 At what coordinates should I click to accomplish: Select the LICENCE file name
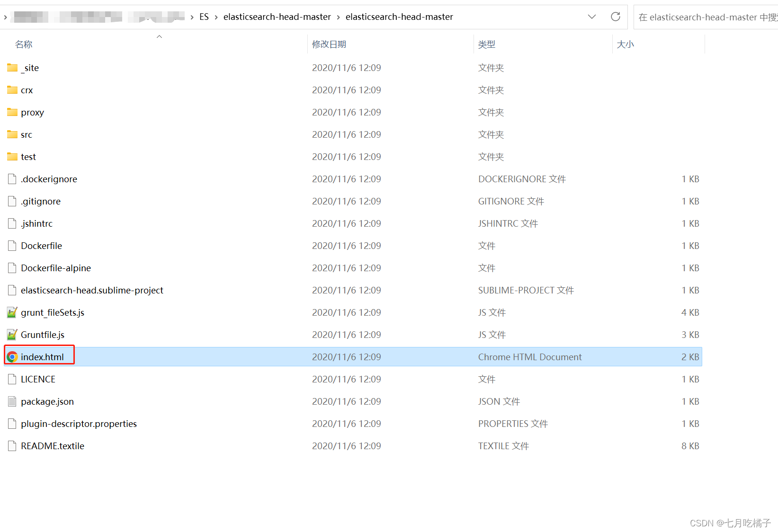click(x=38, y=379)
